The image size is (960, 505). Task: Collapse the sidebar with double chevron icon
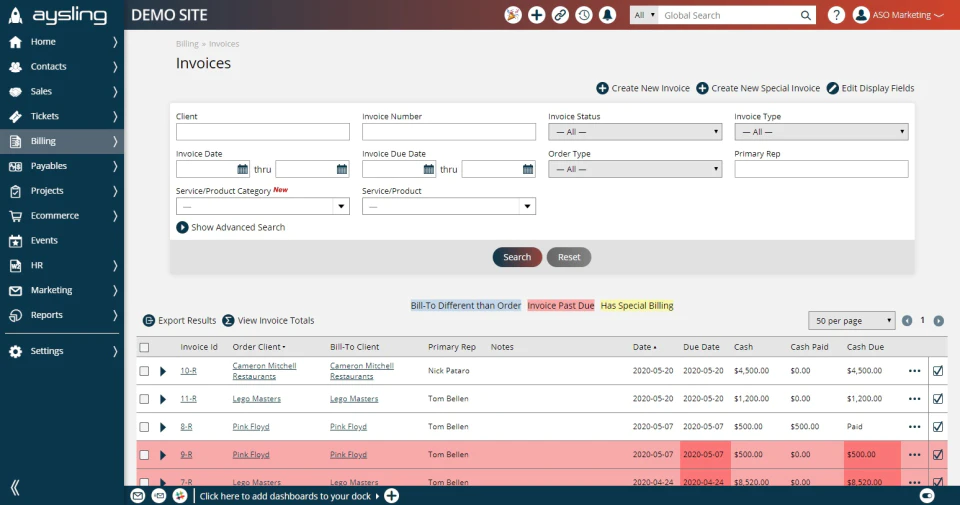(15, 487)
